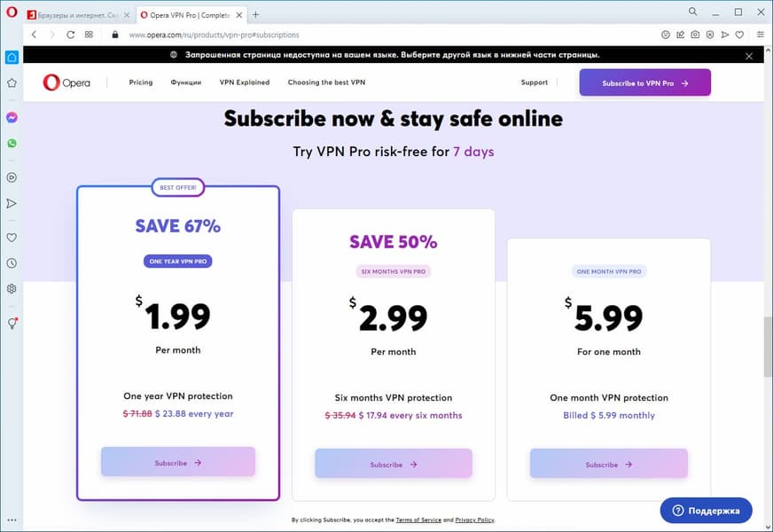Open the Terms of Service link
Image resolution: width=773 pixels, height=532 pixels.
click(x=418, y=520)
